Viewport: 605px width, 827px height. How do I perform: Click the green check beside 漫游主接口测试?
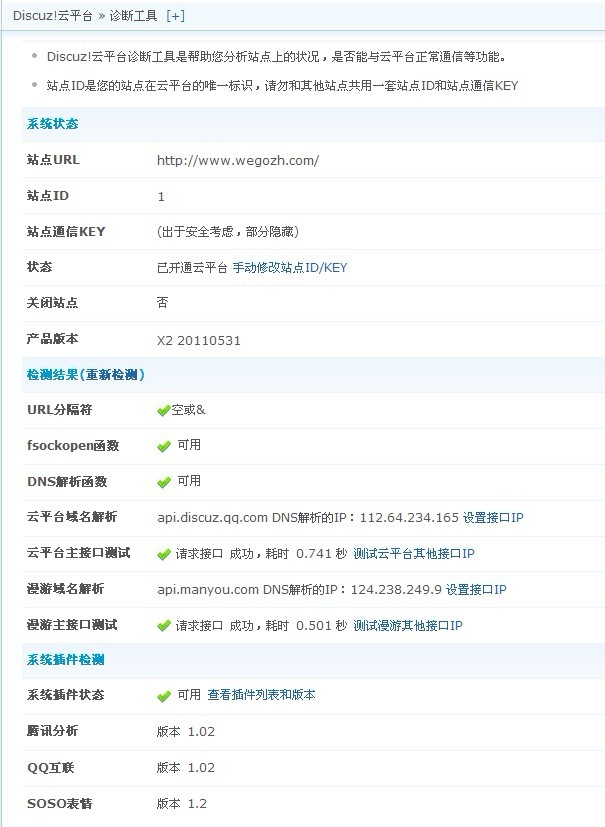point(164,626)
